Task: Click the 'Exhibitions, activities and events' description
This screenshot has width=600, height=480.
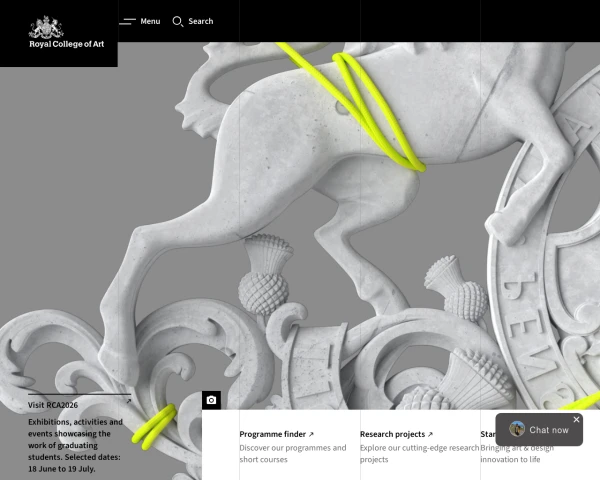Action: tap(75, 445)
